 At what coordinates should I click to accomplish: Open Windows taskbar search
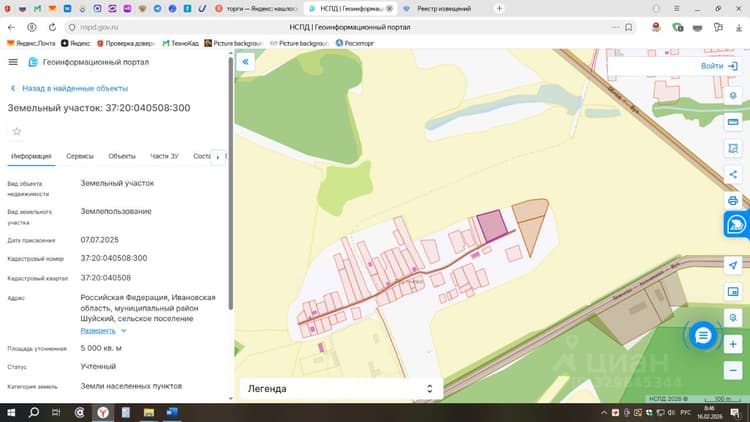pyautogui.click(x=33, y=412)
